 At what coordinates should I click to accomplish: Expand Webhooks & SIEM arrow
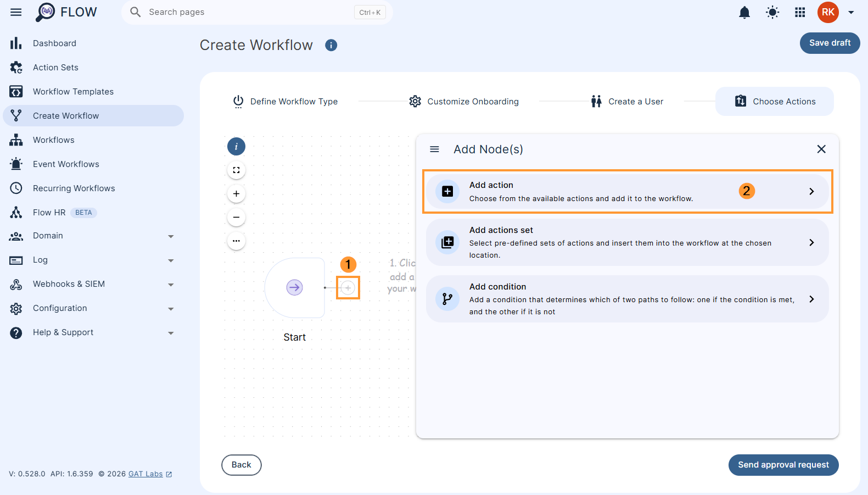point(171,285)
